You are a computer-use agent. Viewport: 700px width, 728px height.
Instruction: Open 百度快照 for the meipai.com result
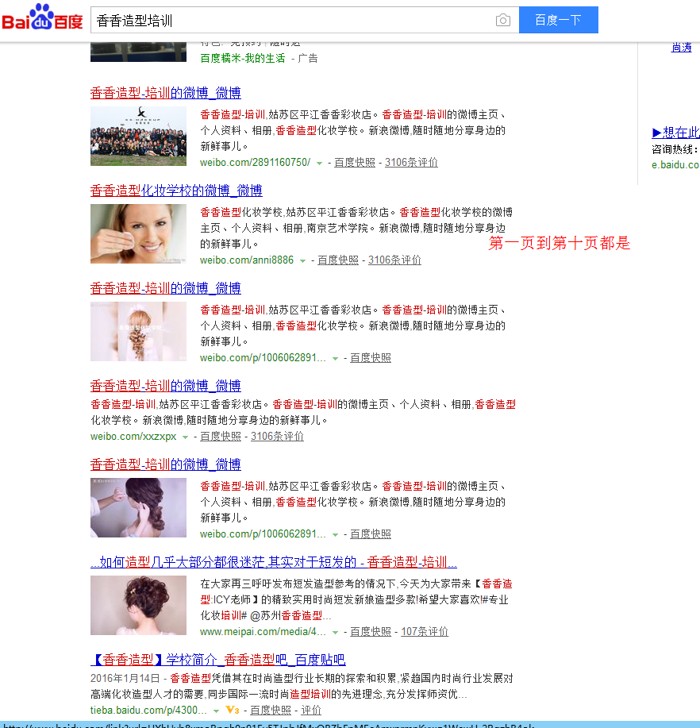(371, 632)
